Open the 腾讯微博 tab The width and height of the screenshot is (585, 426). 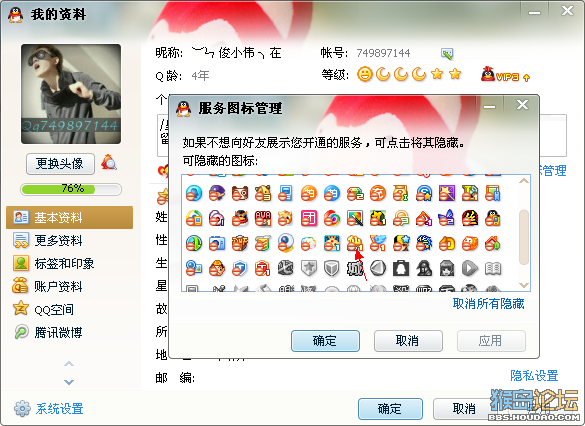pos(69,332)
